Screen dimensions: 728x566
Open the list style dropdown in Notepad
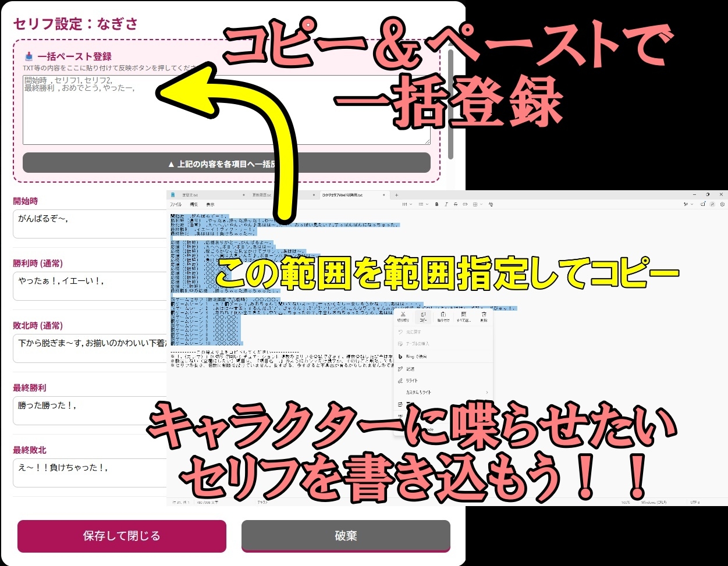[x=423, y=204]
